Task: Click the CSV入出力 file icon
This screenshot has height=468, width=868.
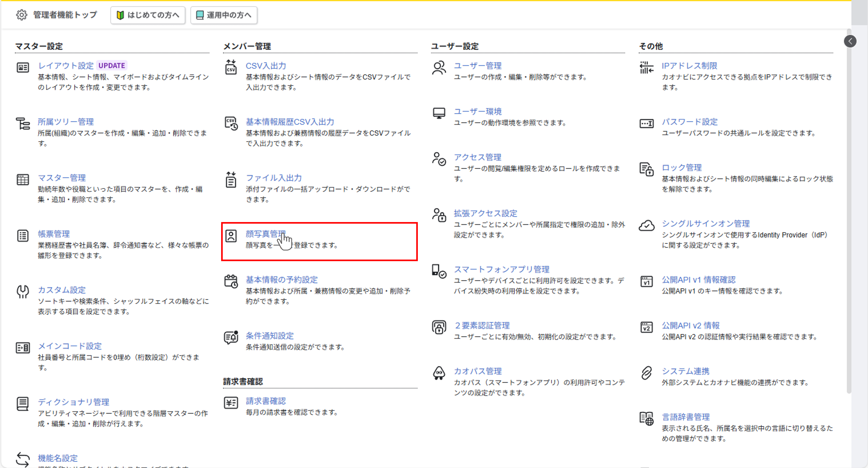Action: 231,67
